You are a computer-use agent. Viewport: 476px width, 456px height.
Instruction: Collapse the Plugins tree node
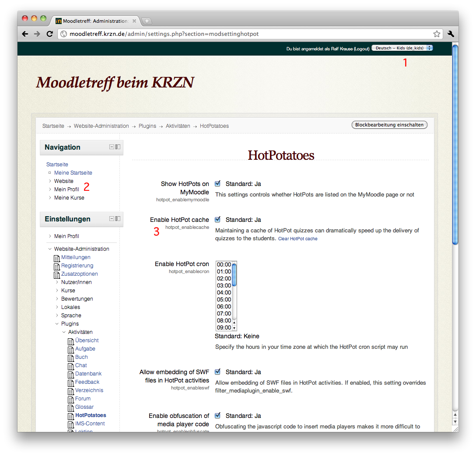(x=57, y=324)
